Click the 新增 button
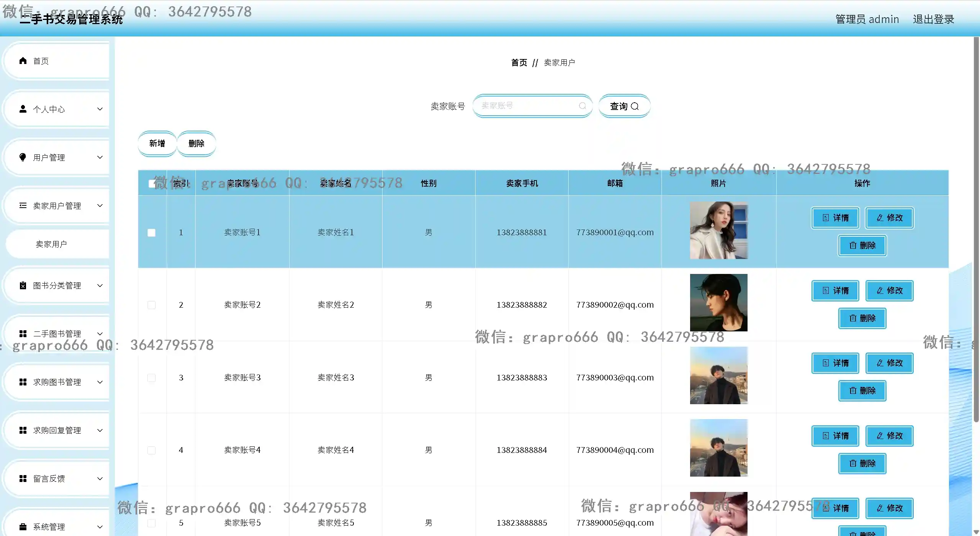 157,143
